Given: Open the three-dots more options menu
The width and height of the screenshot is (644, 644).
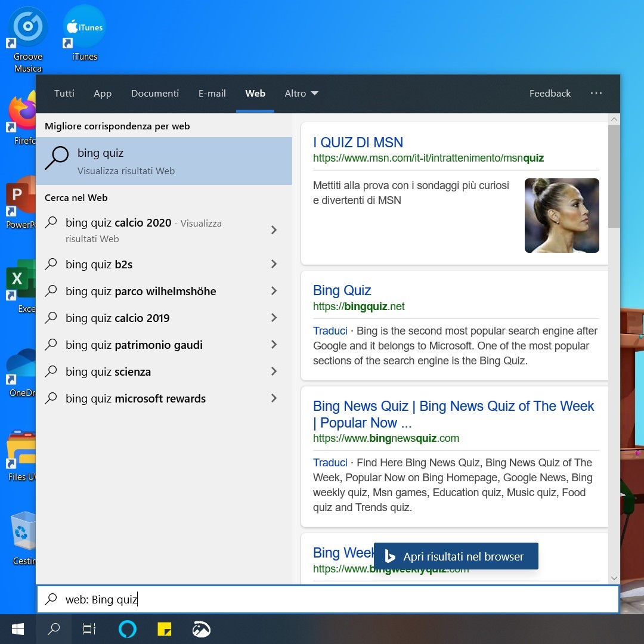Looking at the screenshot, I should point(596,93).
